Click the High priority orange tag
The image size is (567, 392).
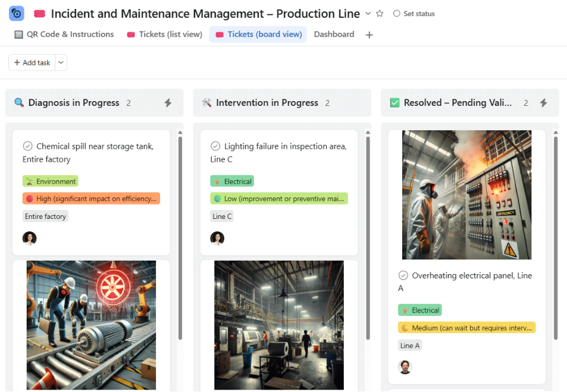(91, 199)
